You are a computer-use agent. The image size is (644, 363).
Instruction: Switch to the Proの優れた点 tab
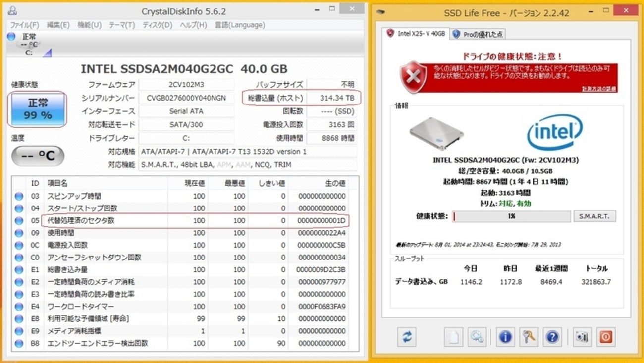(478, 34)
